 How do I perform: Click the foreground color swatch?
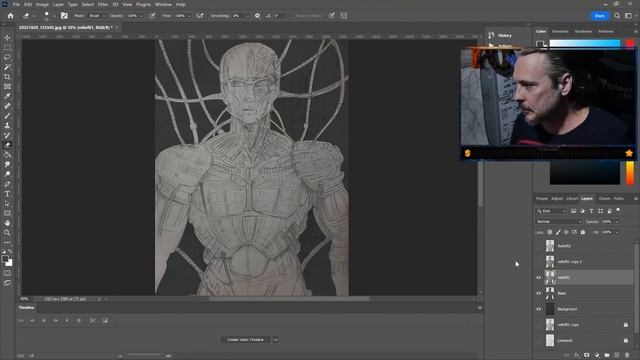pyautogui.click(x=5, y=259)
